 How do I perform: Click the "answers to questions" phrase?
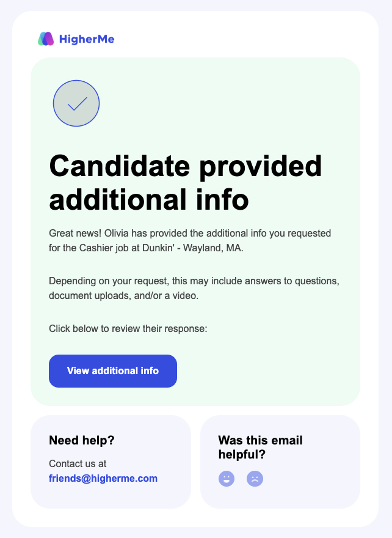pyautogui.click(x=294, y=281)
